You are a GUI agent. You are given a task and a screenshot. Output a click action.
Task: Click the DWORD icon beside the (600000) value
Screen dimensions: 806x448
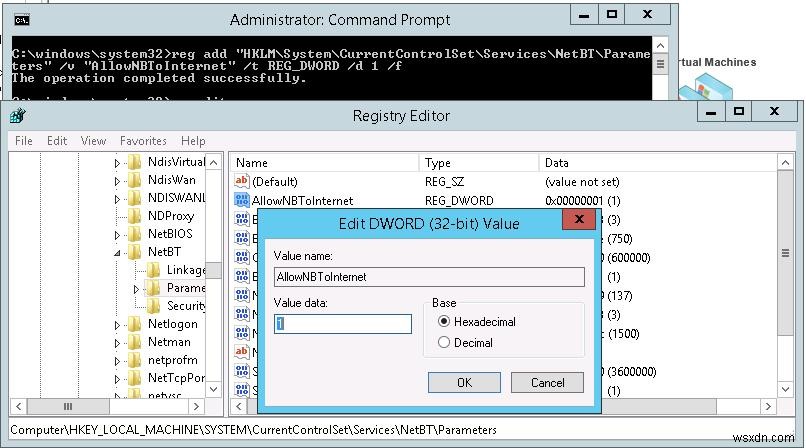(242, 257)
